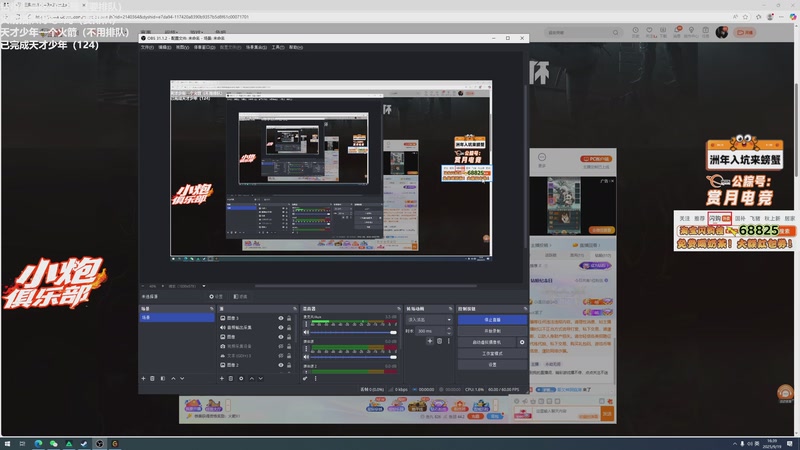
Task: Click the blue 停止直播 button
Action: [x=492, y=319]
